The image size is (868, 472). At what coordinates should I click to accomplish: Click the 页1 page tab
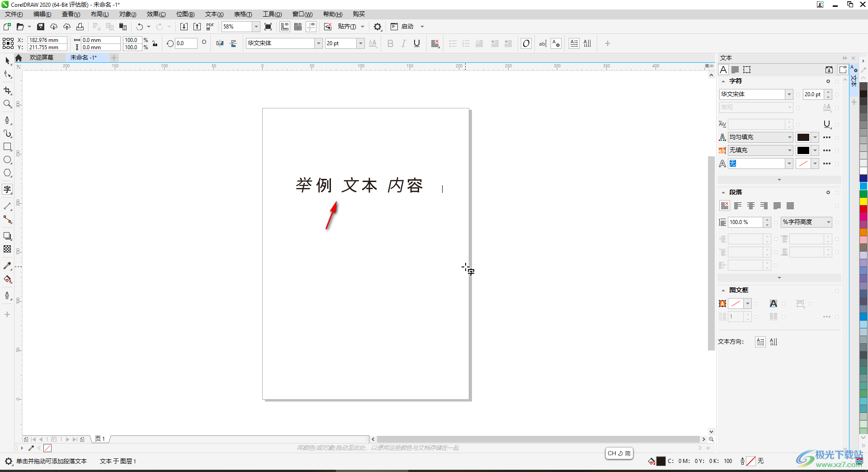[100, 439]
